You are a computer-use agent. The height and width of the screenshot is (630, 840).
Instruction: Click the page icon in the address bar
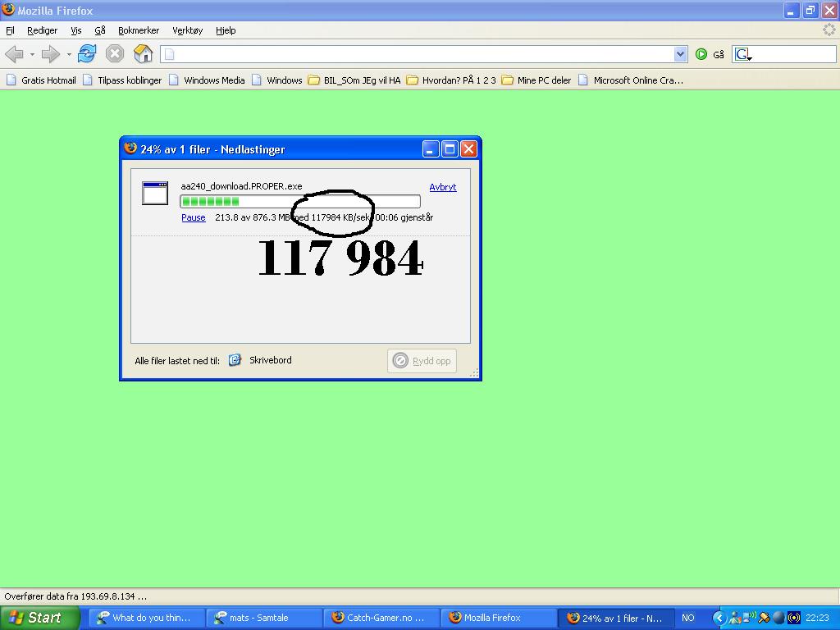169,54
